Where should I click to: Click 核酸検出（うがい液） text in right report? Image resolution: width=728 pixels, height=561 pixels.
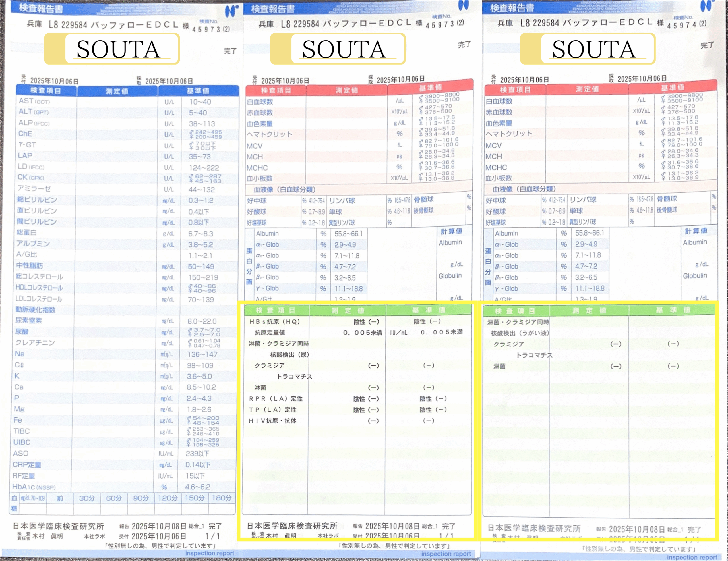[519, 333]
